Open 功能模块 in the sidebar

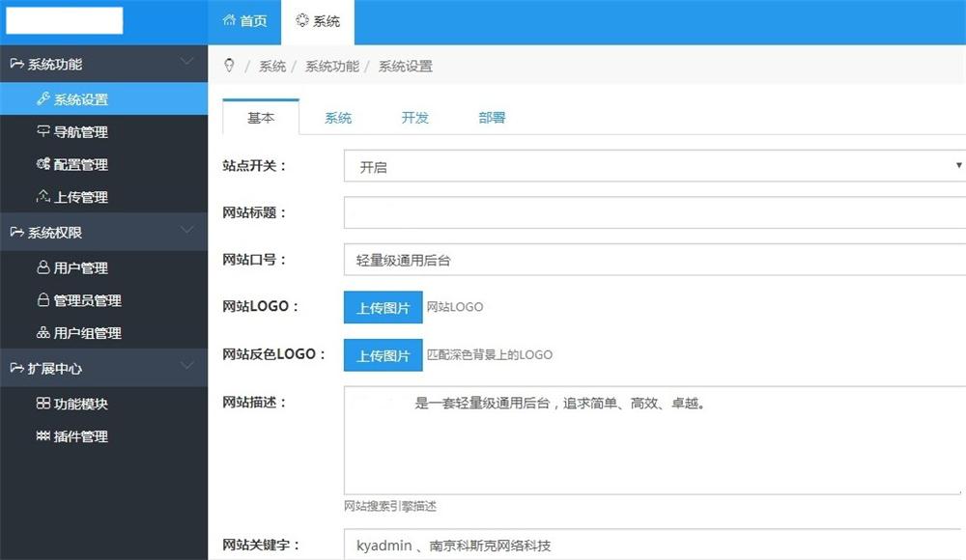[103, 405]
